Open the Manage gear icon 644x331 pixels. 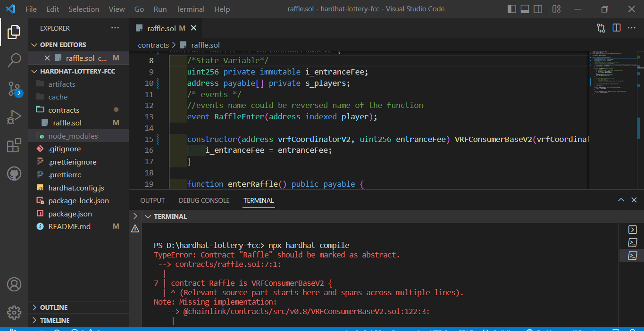point(14,312)
